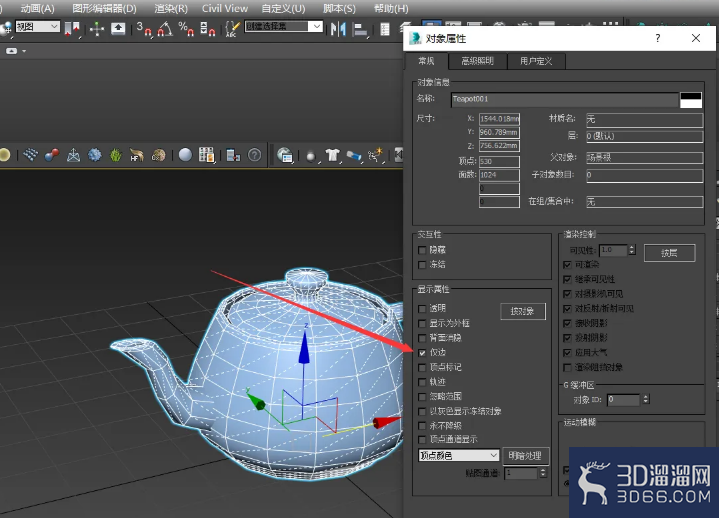The height and width of the screenshot is (518, 719).
Task: Enable the 渲染阻挡对象 checkbox
Action: (x=567, y=368)
